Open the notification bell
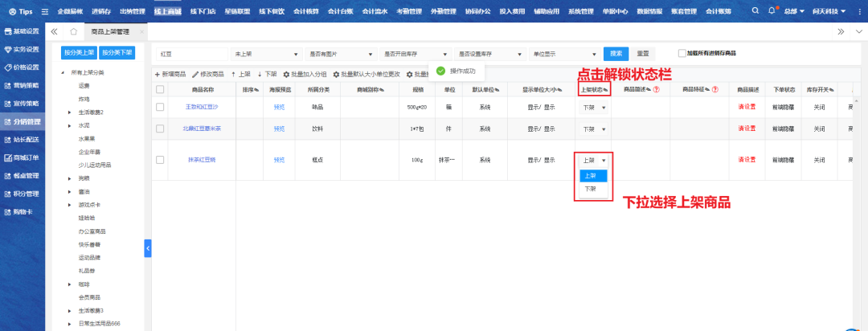Image resolution: width=868 pixels, height=331 pixels. tap(772, 11)
